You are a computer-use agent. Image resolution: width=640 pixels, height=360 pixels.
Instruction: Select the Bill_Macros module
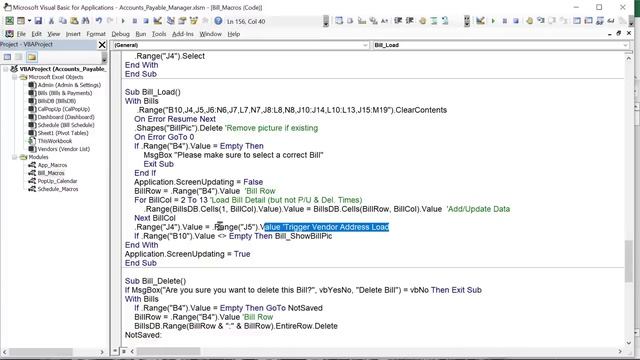point(51,173)
